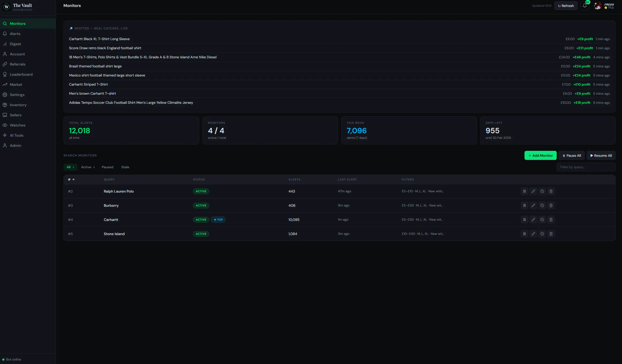Sort by the Alerts column header
The image size is (622, 364).
pyautogui.click(x=294, y=179)
